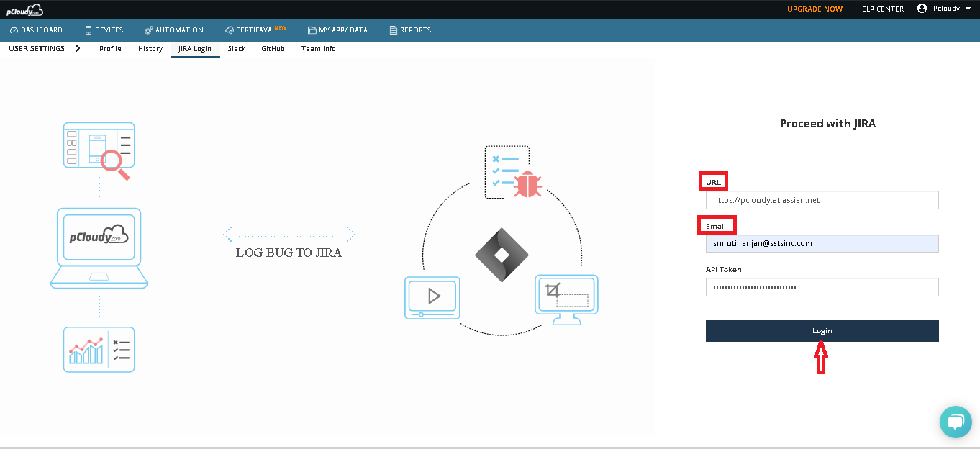Open the Reports section
Image resolution: width=980 pixels, height=449 pixels.
click(x=410, y=30)
